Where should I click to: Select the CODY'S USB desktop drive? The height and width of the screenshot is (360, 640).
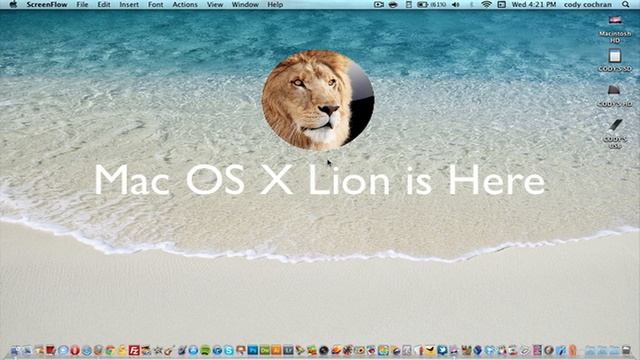click(x=615, y=133)
